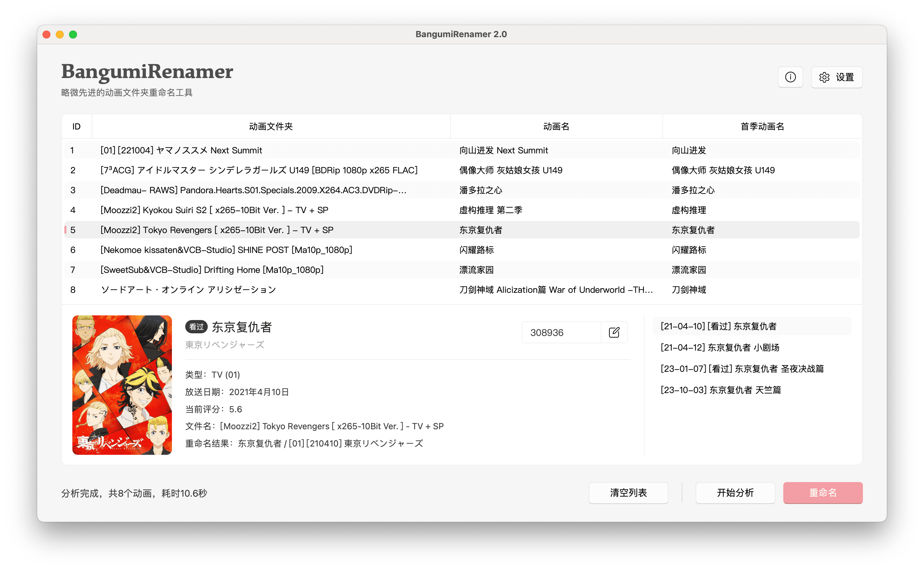This screenshot has width=924, height=571.
Task: Click the green macOS fullscreen button
Action: coord(73,35)
